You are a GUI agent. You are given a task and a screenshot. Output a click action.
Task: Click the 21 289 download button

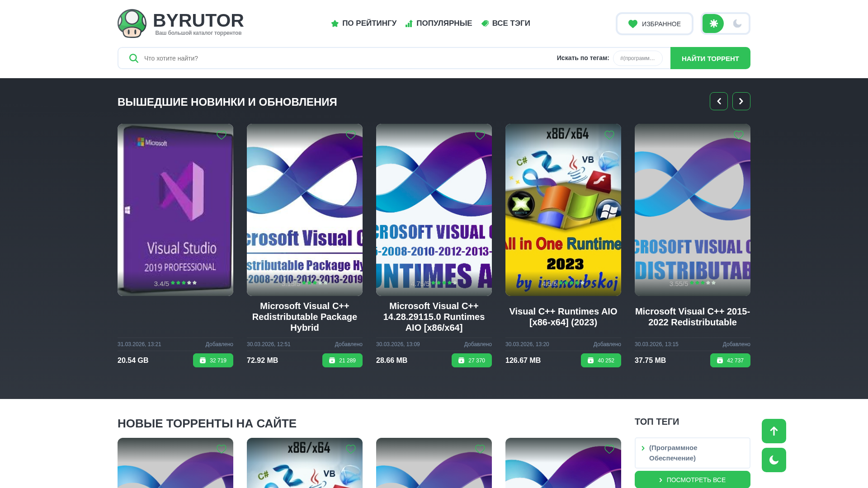(342, 361)
